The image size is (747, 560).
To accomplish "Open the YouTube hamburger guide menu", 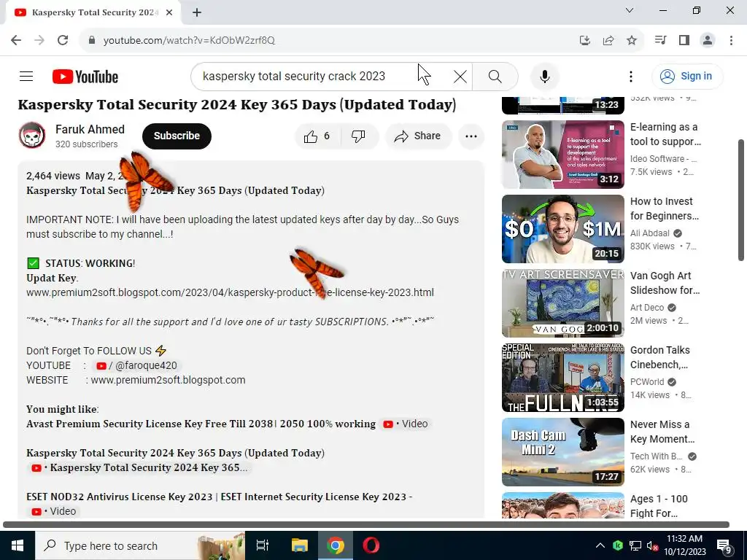I will 26,76.
